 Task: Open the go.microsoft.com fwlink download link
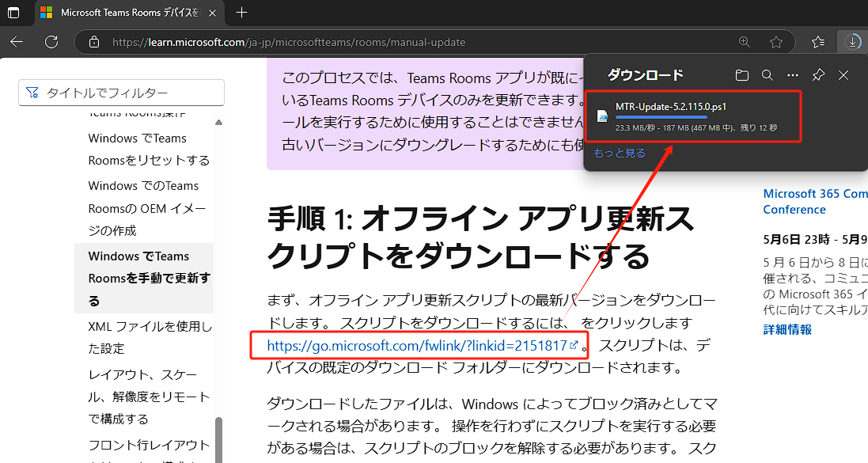[422, 346]
